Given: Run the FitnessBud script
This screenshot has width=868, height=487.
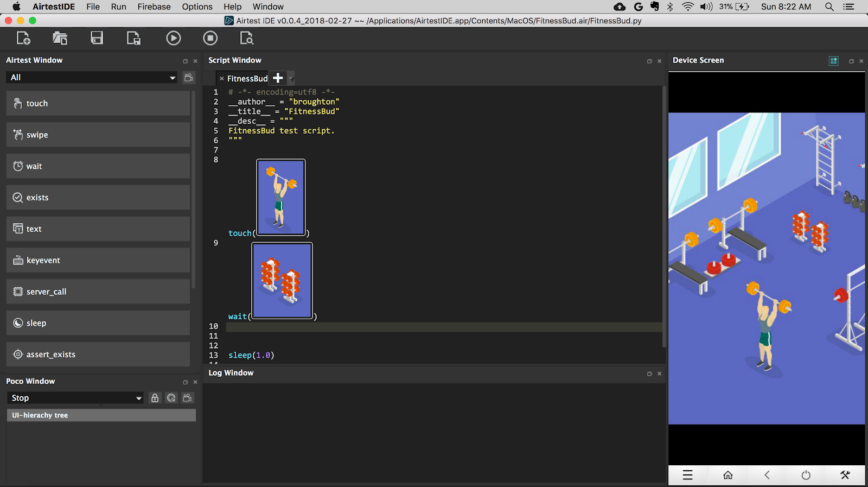Looking at the screenshot, I should [x=174, y=38].
